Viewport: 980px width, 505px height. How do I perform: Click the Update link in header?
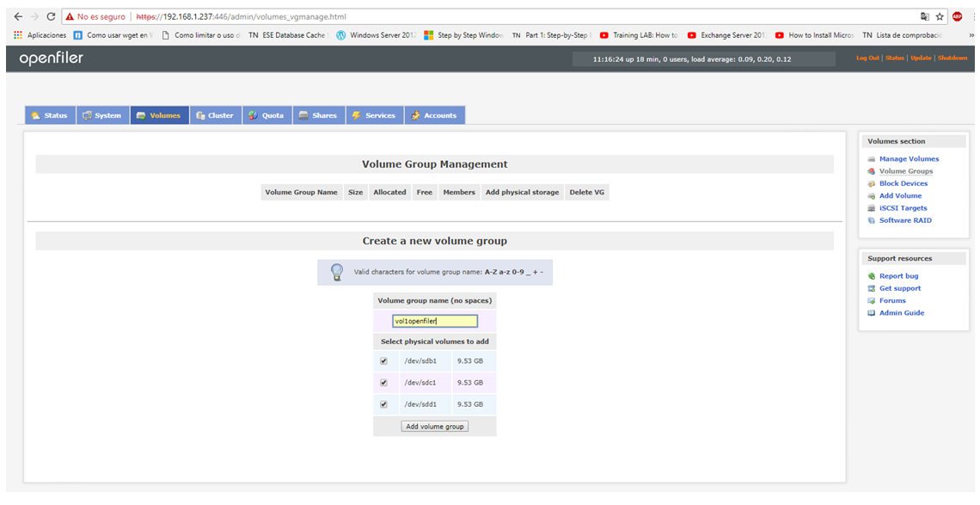point(921,58)
